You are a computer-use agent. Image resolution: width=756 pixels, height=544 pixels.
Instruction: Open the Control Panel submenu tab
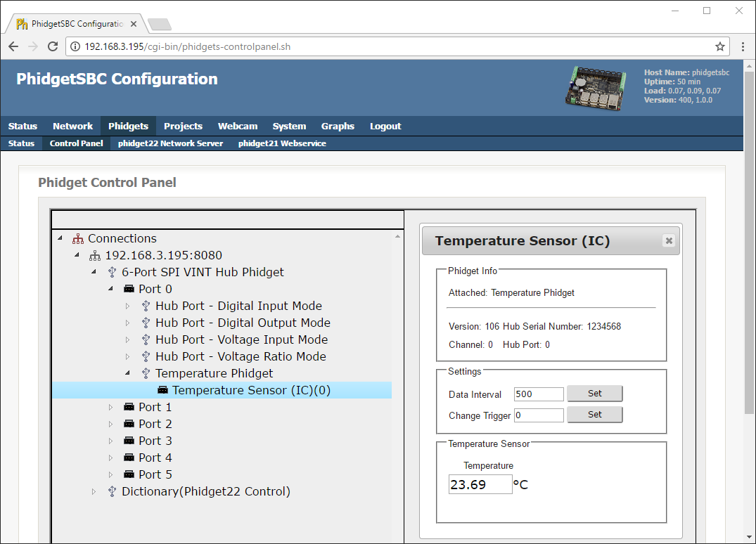76,143
